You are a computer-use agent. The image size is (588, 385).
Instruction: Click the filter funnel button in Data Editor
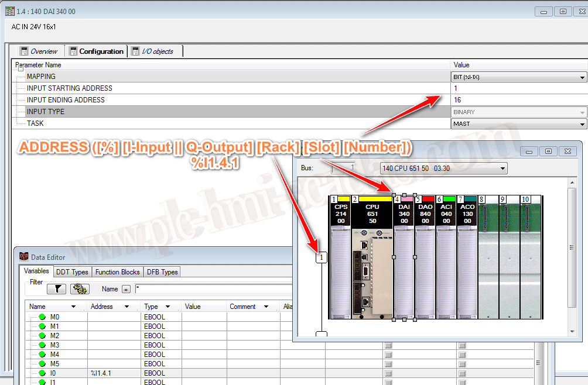pyautogui.click(x=56, y=289)
